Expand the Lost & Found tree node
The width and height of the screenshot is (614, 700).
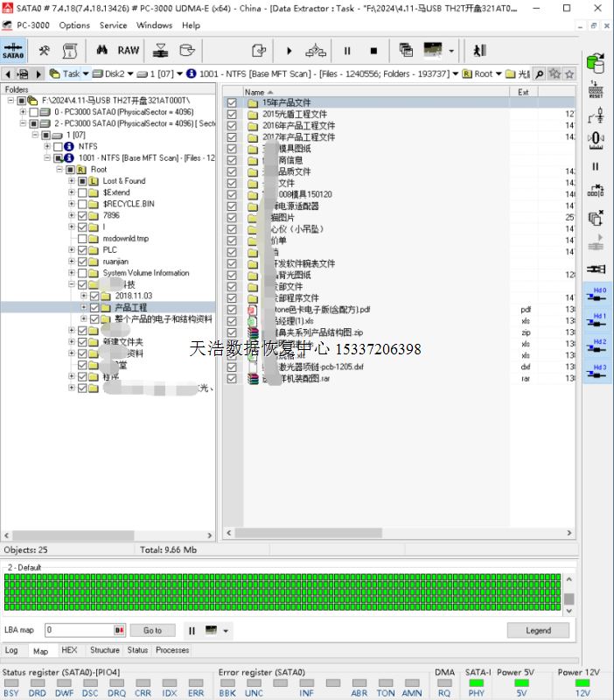tap(72, 181)
